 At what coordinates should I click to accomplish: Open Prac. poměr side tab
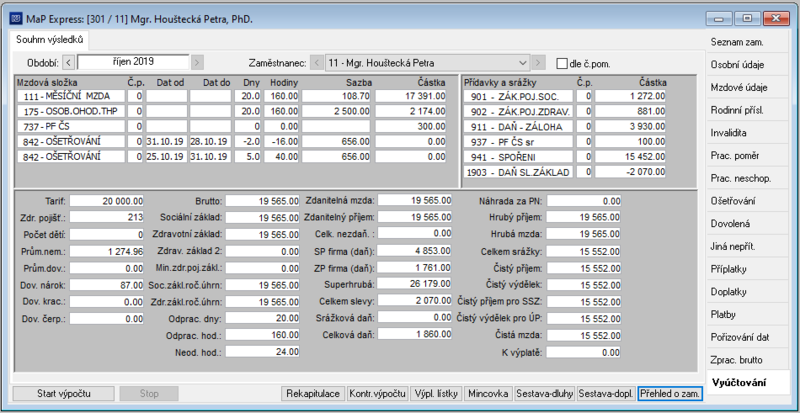point(748,156)
